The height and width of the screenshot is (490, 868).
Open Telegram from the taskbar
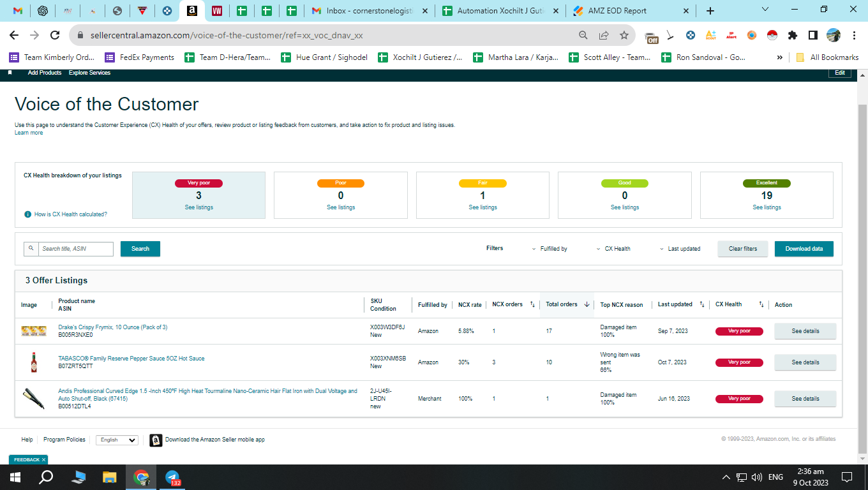172,477
